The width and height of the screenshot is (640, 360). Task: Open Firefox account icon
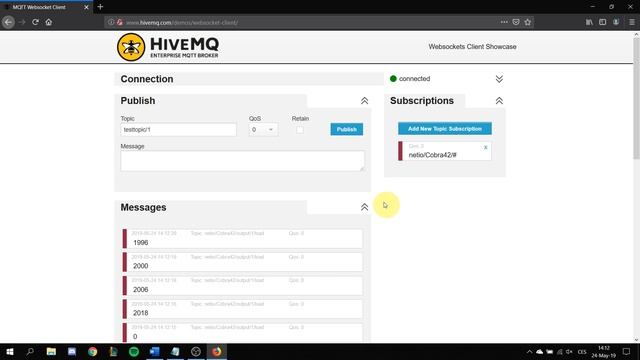(x=616, y=22)
